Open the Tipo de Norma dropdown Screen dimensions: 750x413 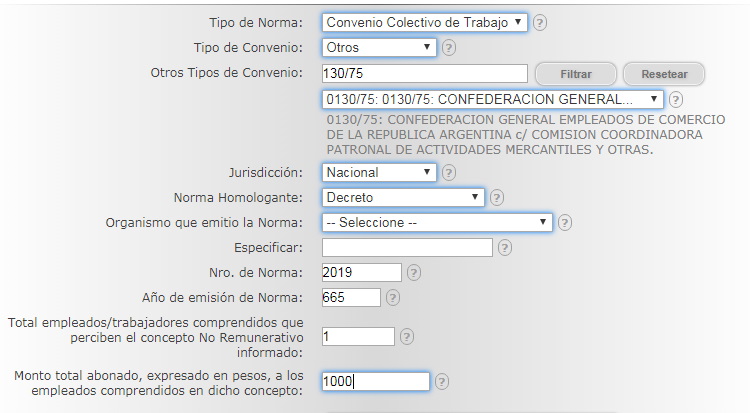[425, 22]
